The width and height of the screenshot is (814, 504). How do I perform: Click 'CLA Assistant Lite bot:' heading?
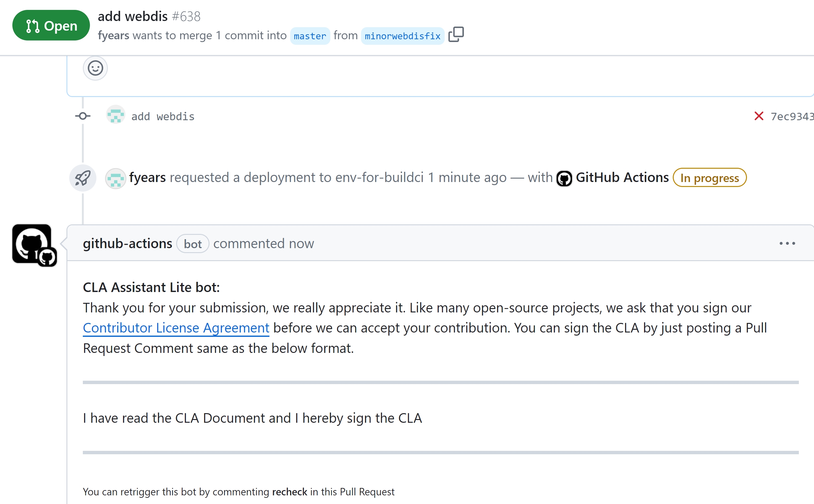click(x=151, y=287)
